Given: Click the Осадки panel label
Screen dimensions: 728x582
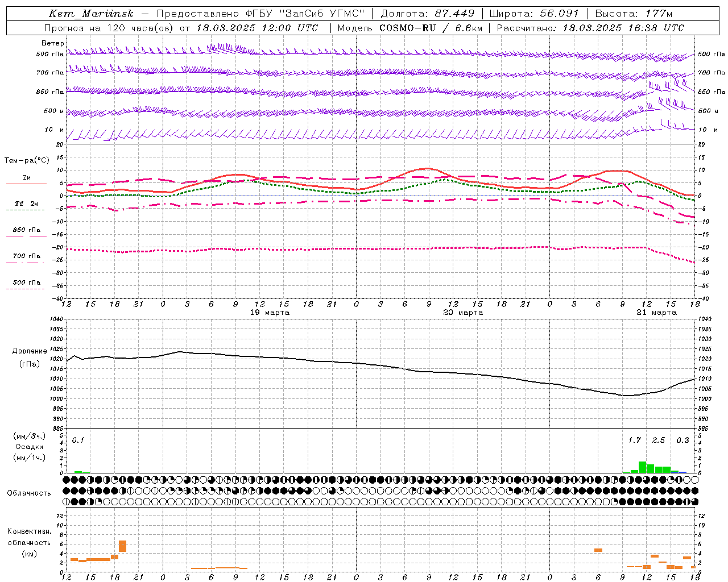Looking at the screenshot, I should pos(30,447).
